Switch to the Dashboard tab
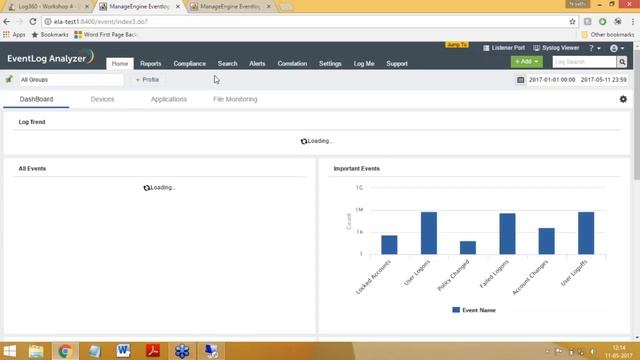Image resolution: width=640 pixels, height=360 pixels. (x=36, y=99)
